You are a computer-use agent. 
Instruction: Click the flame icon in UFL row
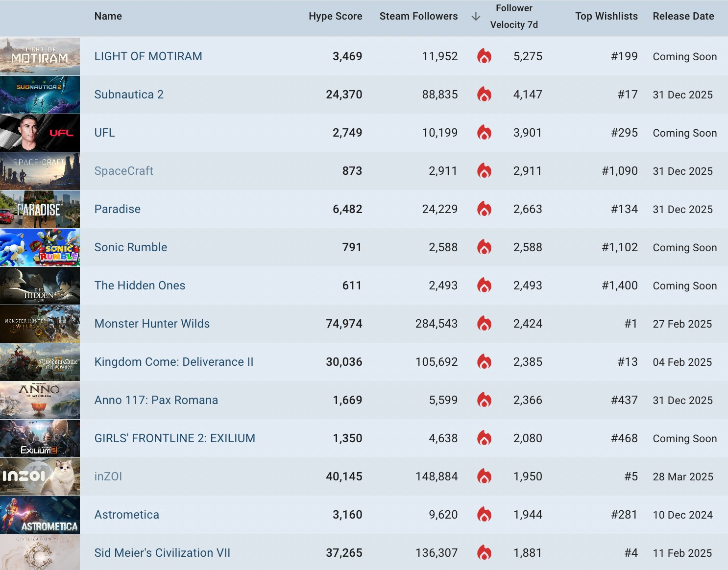pyautogui.click(x=484, y=133)
